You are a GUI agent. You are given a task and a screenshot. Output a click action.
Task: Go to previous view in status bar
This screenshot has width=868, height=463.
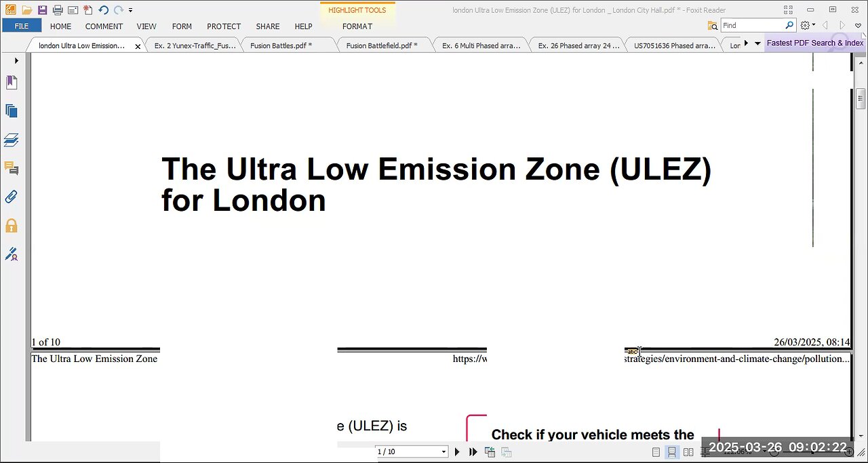tap(490, 452)
